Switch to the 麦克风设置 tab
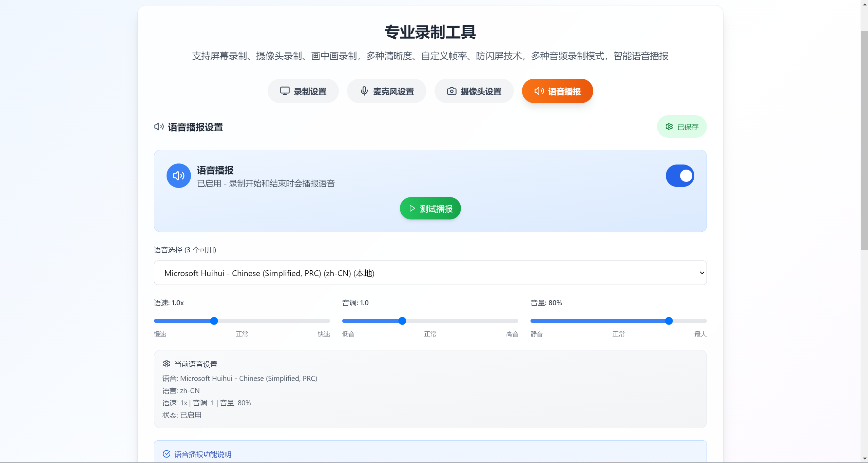This screenshot has width=868, height=463. 386,91
